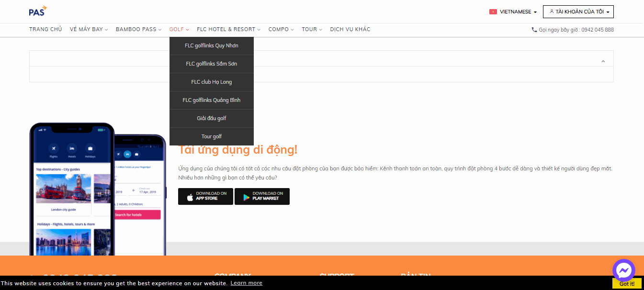Viewport: 644px width, 290px height.
Task: Open the Vietnamese language dropdown
Action: (x=513, y=12)
